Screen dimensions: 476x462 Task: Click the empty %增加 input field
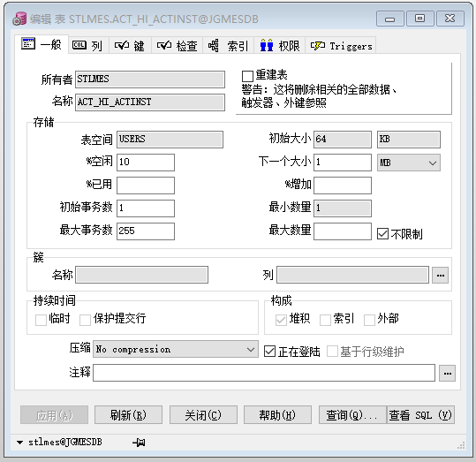pos(343,186)
